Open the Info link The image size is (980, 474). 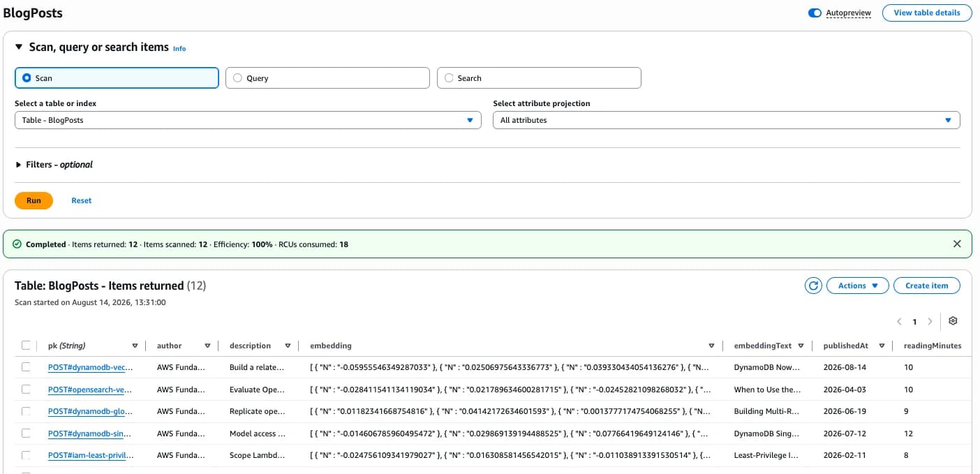(x=179, y=49)
